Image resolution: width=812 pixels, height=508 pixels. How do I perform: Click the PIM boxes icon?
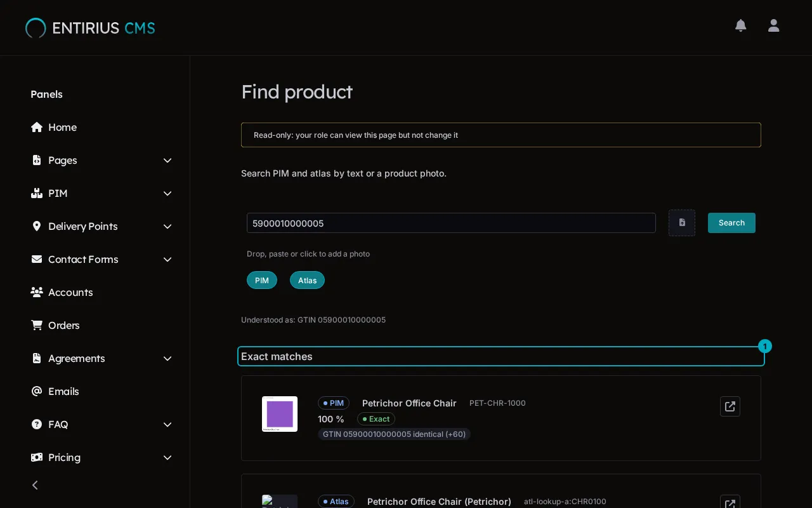37,193
